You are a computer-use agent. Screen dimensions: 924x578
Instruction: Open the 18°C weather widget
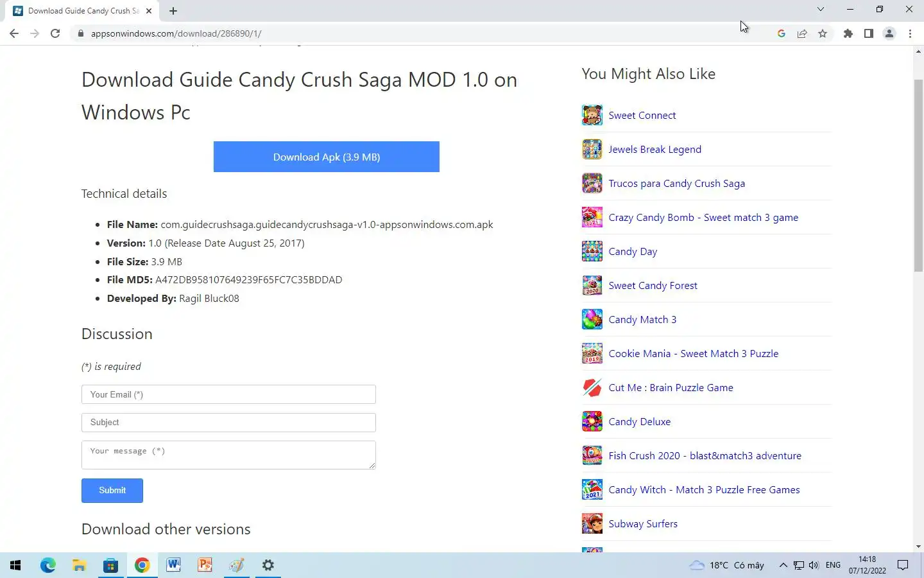click(x=726, y=565)
